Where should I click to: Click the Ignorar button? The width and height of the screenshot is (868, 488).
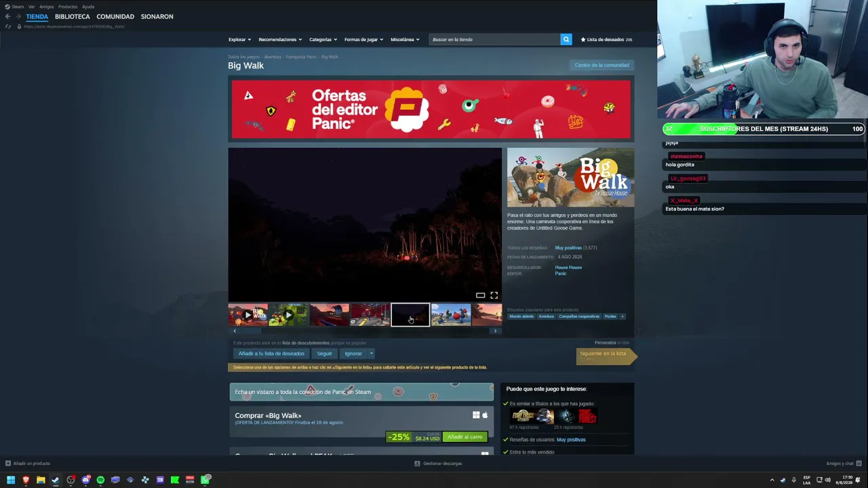[x=353, y=354]
